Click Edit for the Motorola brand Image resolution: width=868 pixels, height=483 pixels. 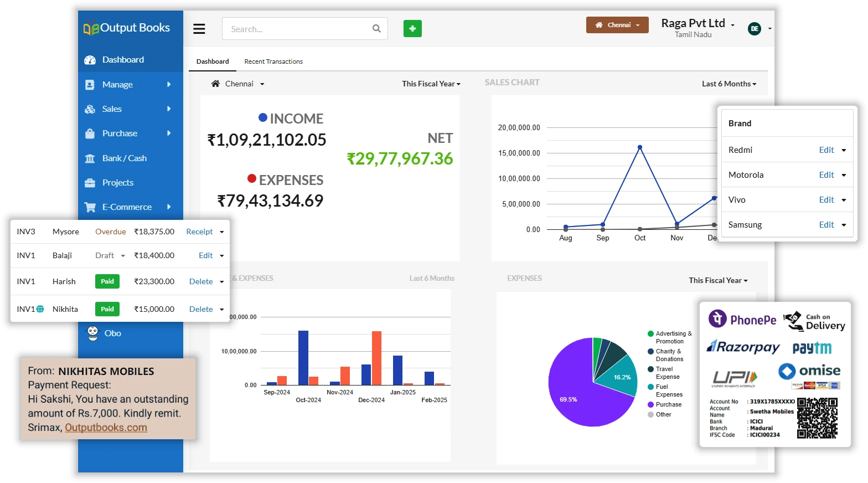pos(826,175)
